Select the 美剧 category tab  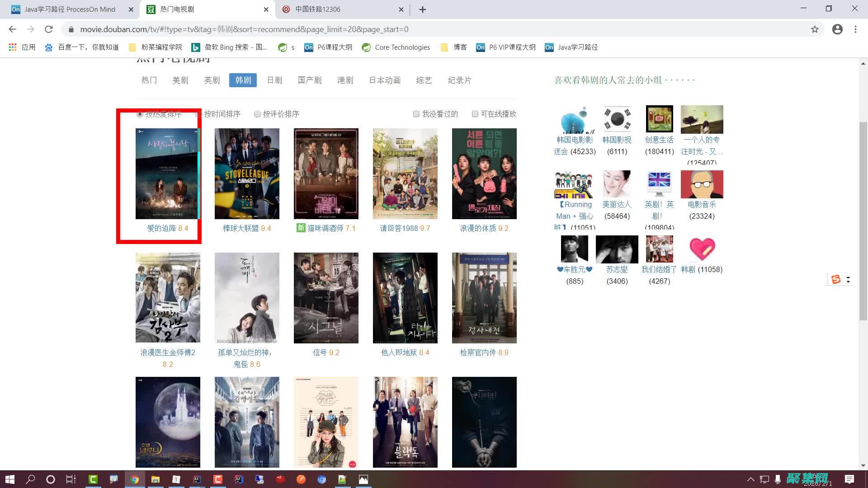pos(180,80)
